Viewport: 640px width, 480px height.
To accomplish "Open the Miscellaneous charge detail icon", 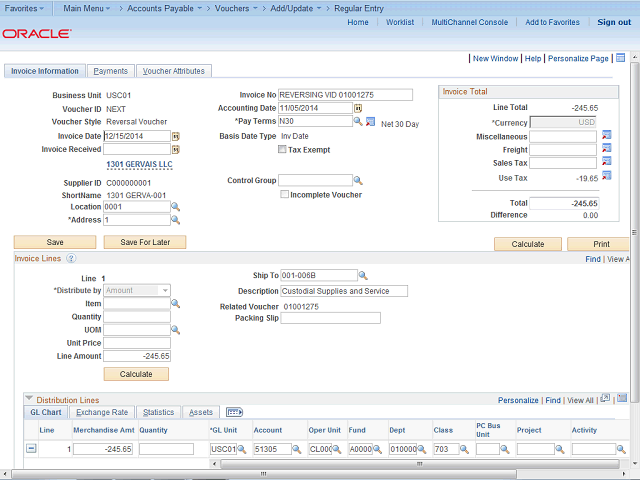I will tap(606, 136).
